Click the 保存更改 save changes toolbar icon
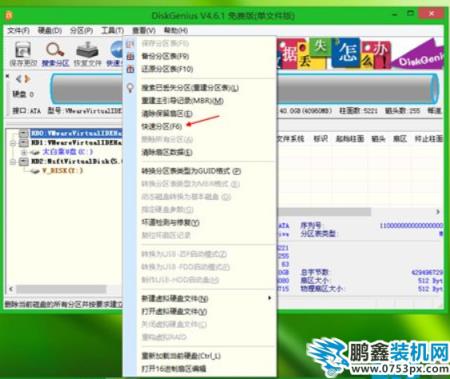This screenshot has height=379, width=450. coord(23,51)
